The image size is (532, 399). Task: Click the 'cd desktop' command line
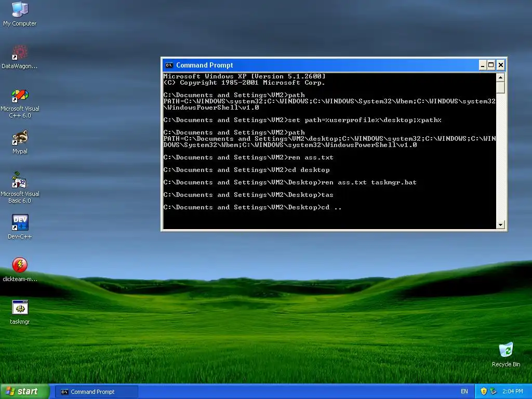point(246,170)
